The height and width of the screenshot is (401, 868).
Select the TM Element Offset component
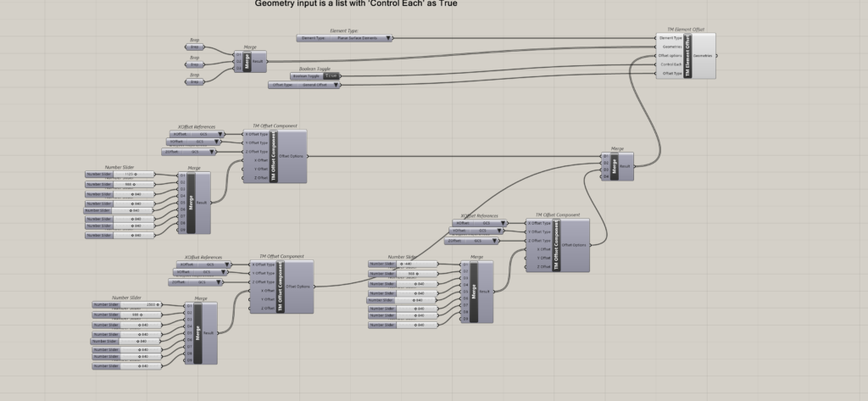pos(687,55)
